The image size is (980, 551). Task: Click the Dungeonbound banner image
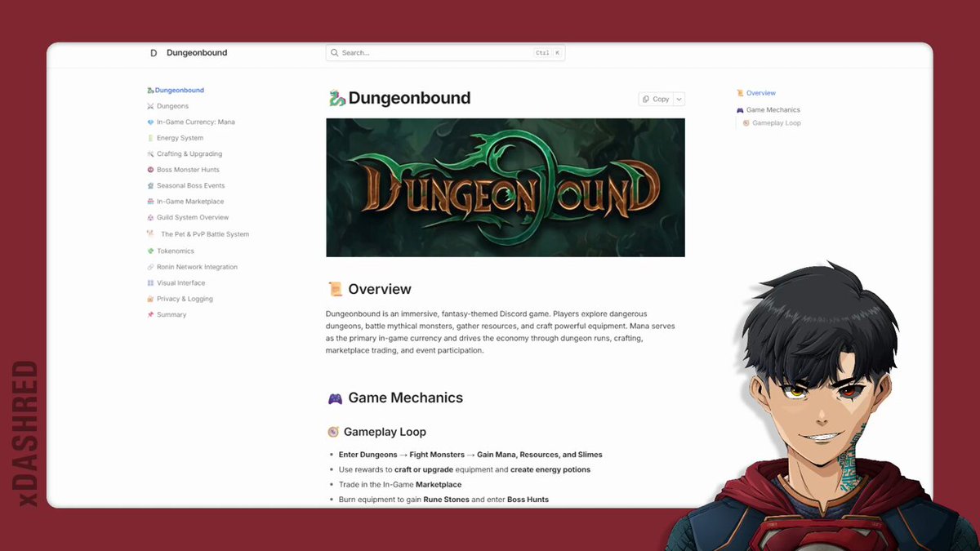(x=506, y=188)
